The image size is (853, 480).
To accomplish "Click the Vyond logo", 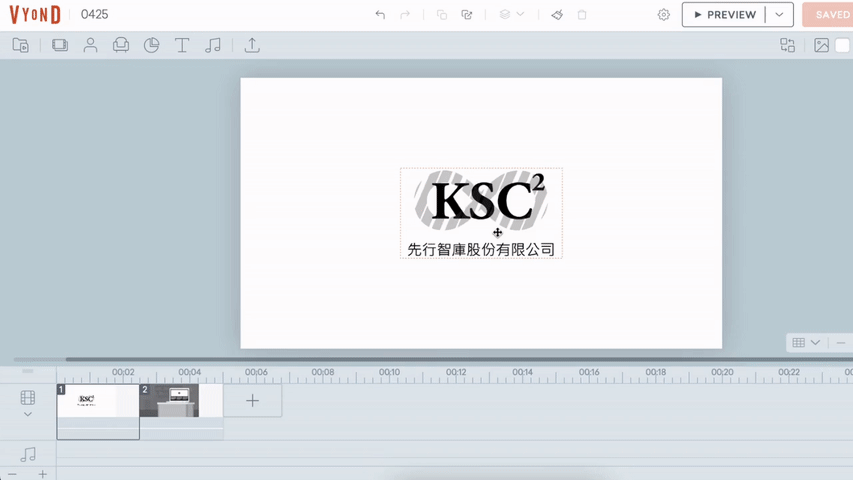I will tap(35, 15).
